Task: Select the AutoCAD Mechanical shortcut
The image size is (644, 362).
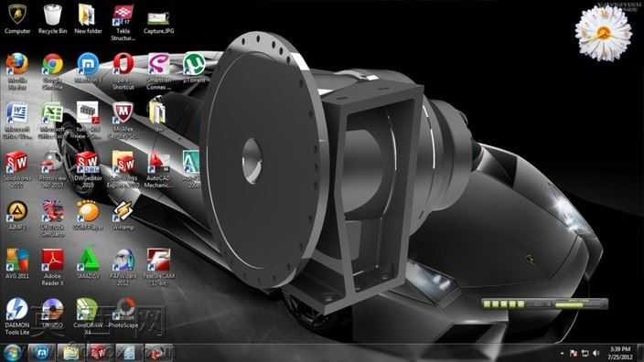Action: point(158,169)
